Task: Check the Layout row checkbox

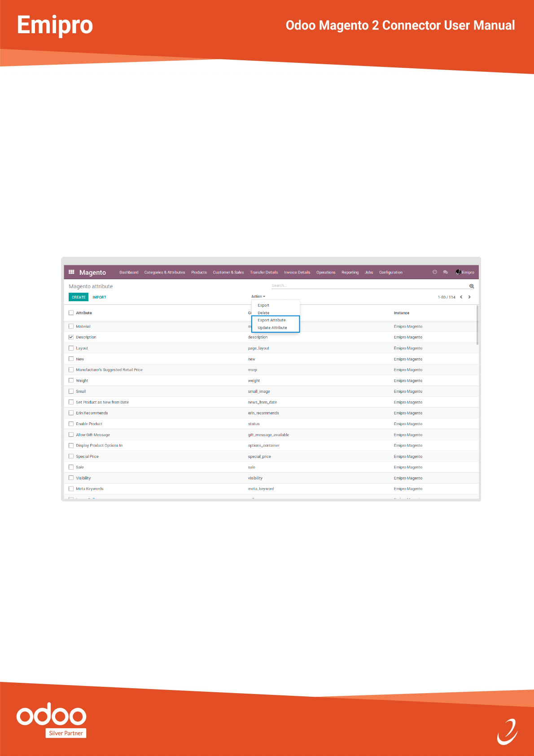Action: [x=71, y=348]
